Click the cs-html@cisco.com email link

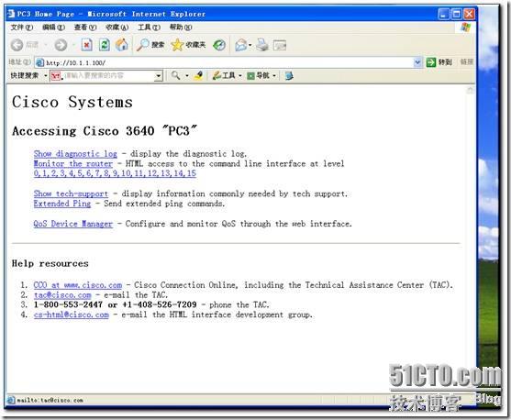tap(71, 315)
